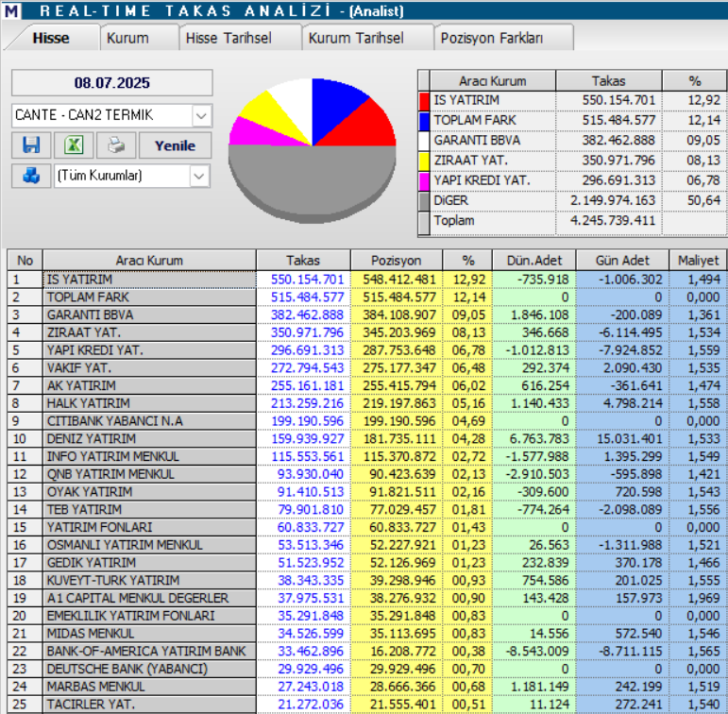
Task: Sort by the Gün Adet column header
Action: click(x=622, y=260)
